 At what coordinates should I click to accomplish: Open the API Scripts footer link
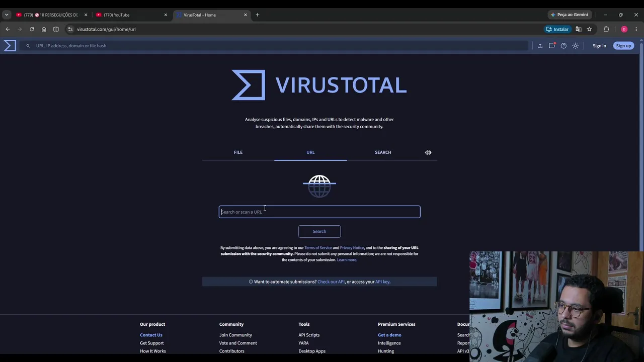pyautogui.click(x=309, y=335)
